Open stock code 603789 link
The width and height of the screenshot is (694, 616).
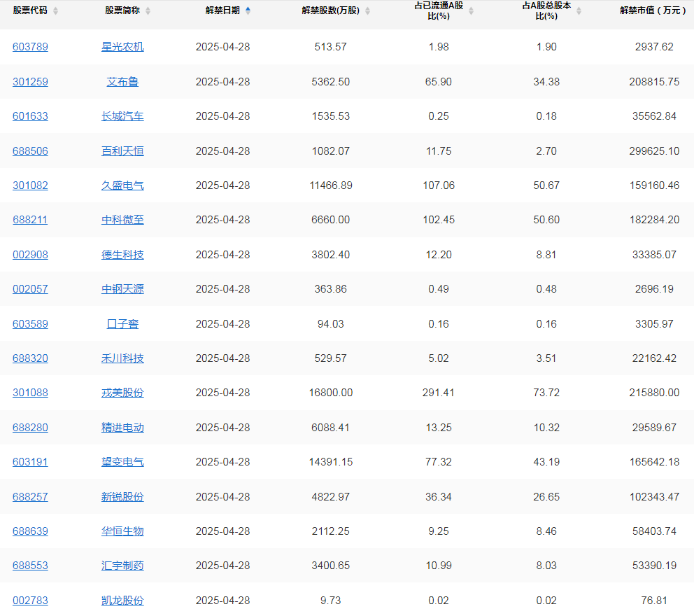point(30,47)
